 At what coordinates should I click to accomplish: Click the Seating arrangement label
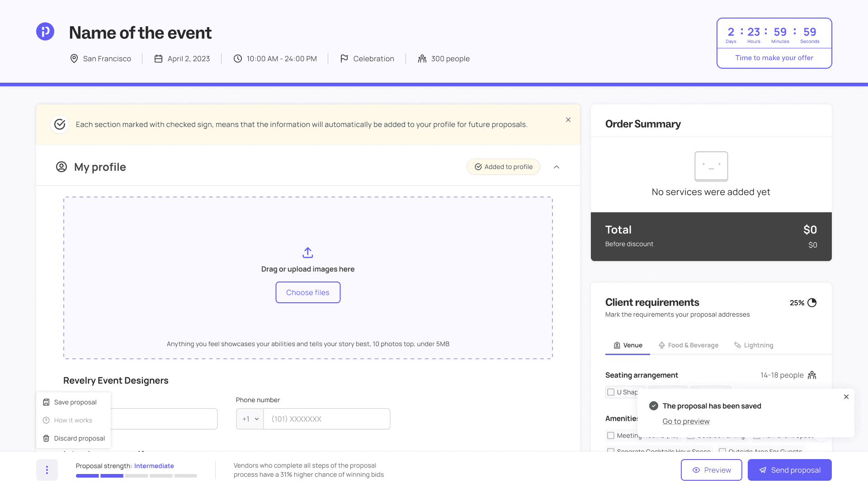pos(642,375)
